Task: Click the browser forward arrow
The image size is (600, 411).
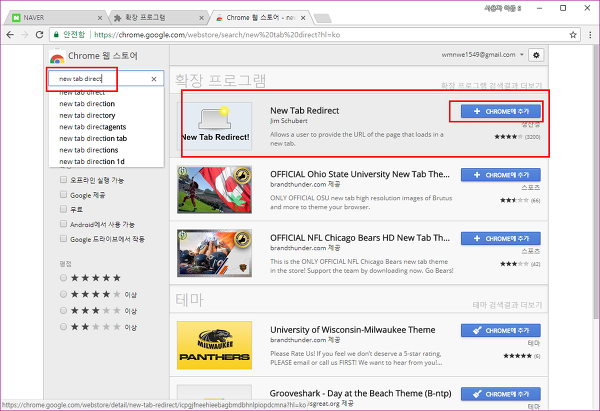Action: click(24, 35)
